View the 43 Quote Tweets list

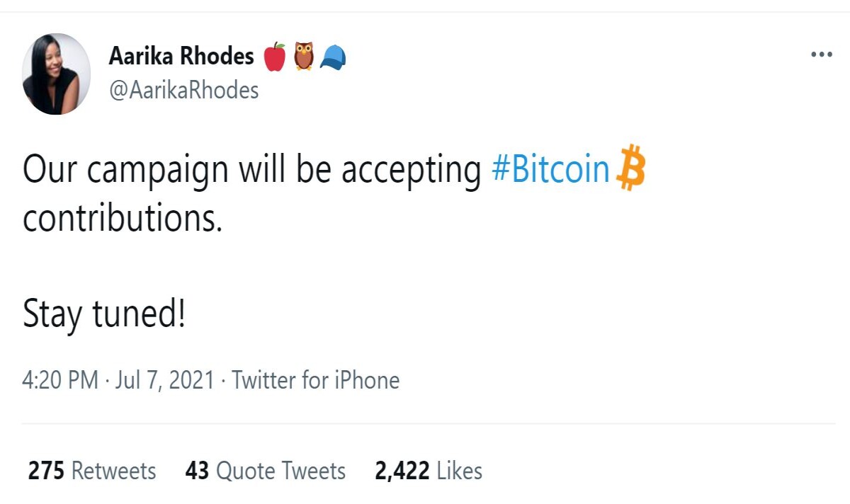(266, 471)
